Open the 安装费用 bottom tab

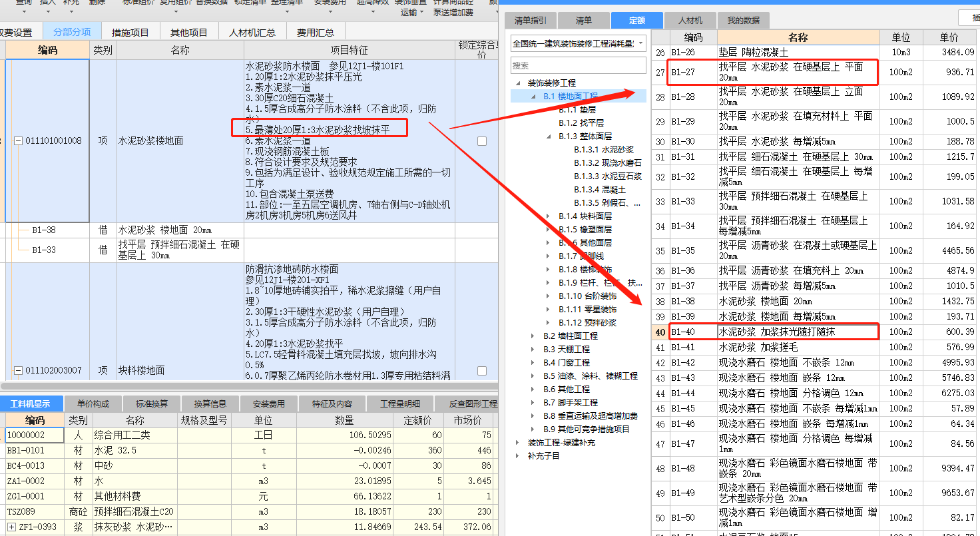click(x=269, y=403)
